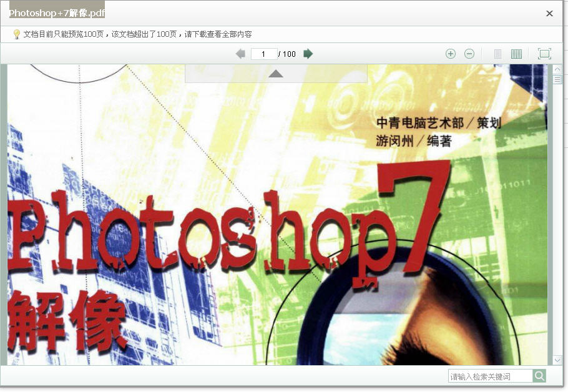Click the page number input field
The width and height of the screenshot is (568, 392).
click(263, 54)
